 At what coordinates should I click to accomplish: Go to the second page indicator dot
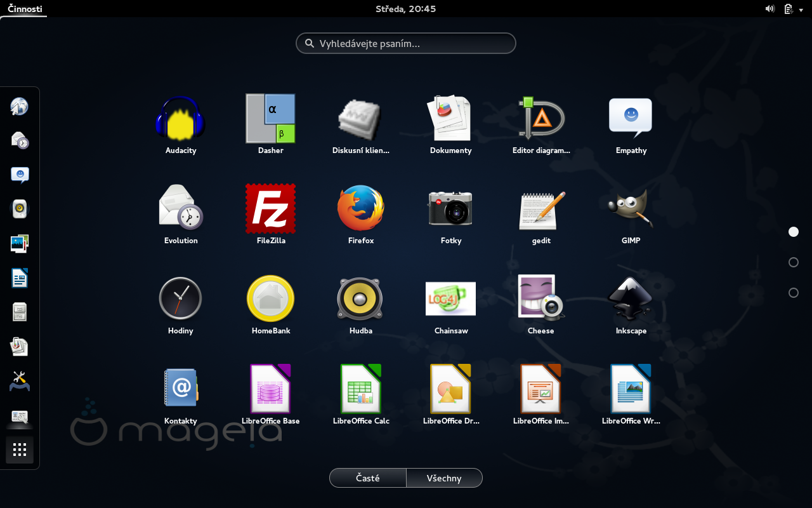point(794,262)
